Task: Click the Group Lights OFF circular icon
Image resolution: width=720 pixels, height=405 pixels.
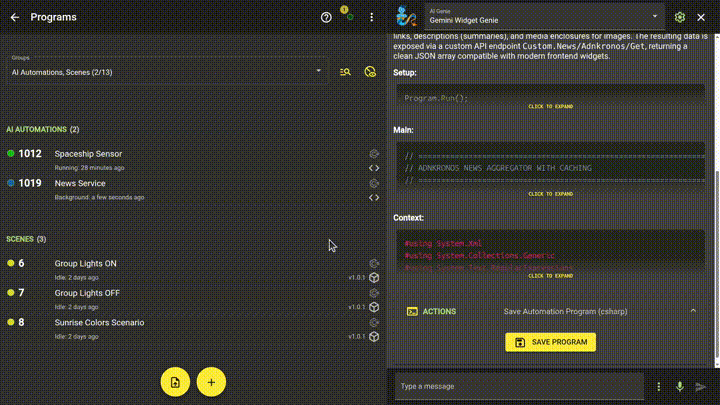Action: (374, 293)
